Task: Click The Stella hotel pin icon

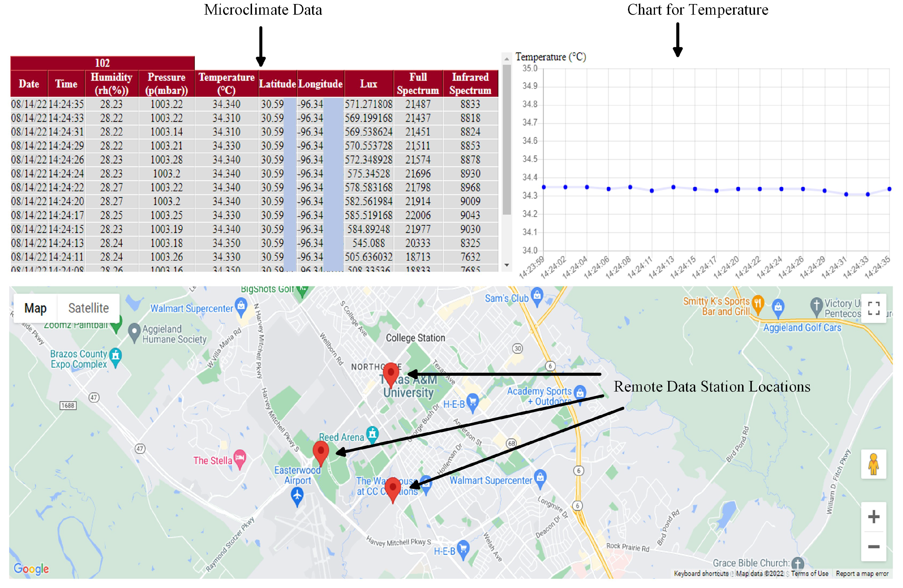Action: [x=240, y=458]
